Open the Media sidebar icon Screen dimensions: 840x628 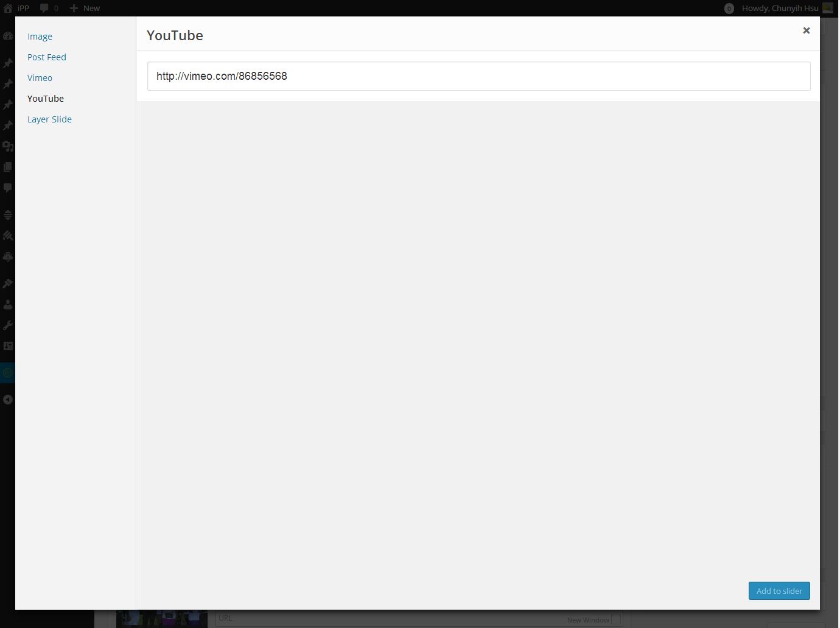tap(8, 146)
